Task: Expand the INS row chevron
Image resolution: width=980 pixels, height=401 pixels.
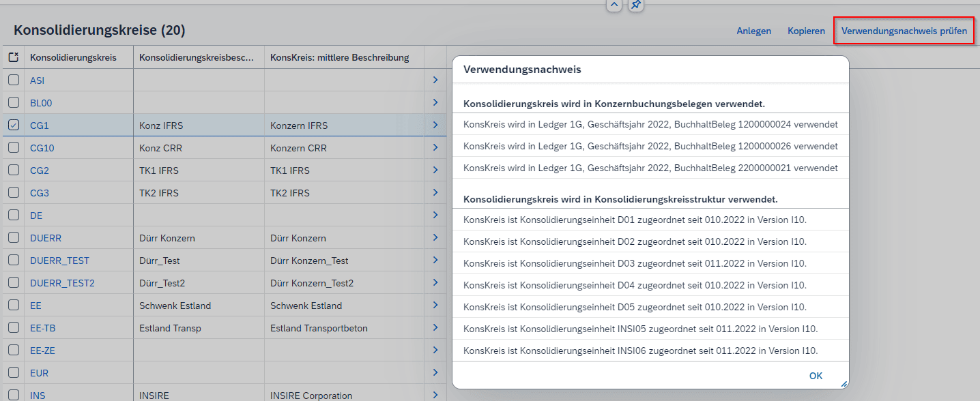Action: (435, 395)
